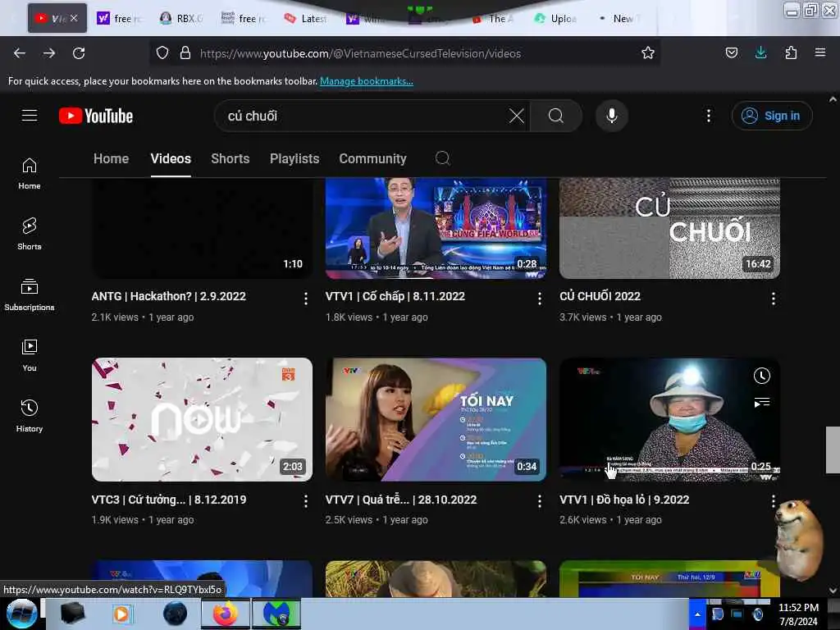Screen dimensions: 840x630
Task: Open the Malwarebytes taskbar icon
Action: coord(276,614)
